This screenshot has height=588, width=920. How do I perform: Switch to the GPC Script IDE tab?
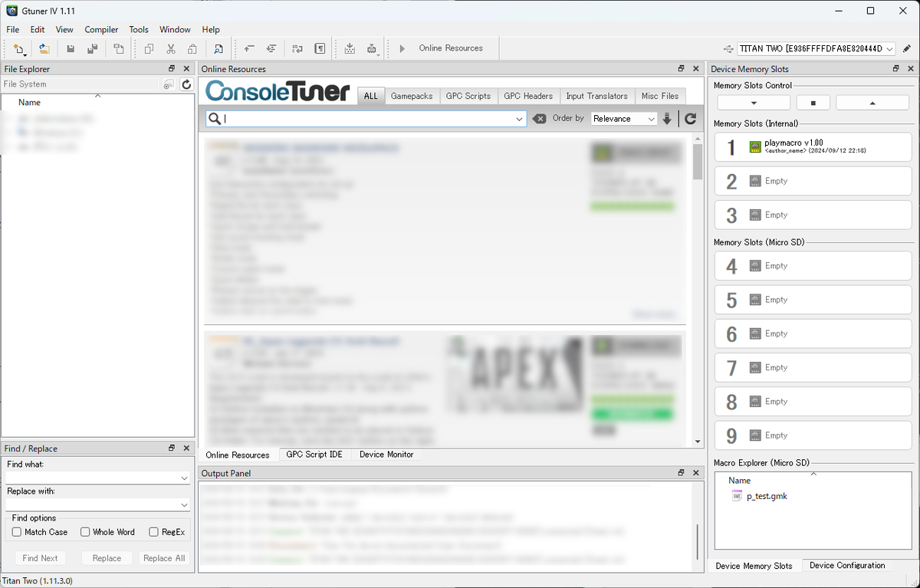point(314,455)
